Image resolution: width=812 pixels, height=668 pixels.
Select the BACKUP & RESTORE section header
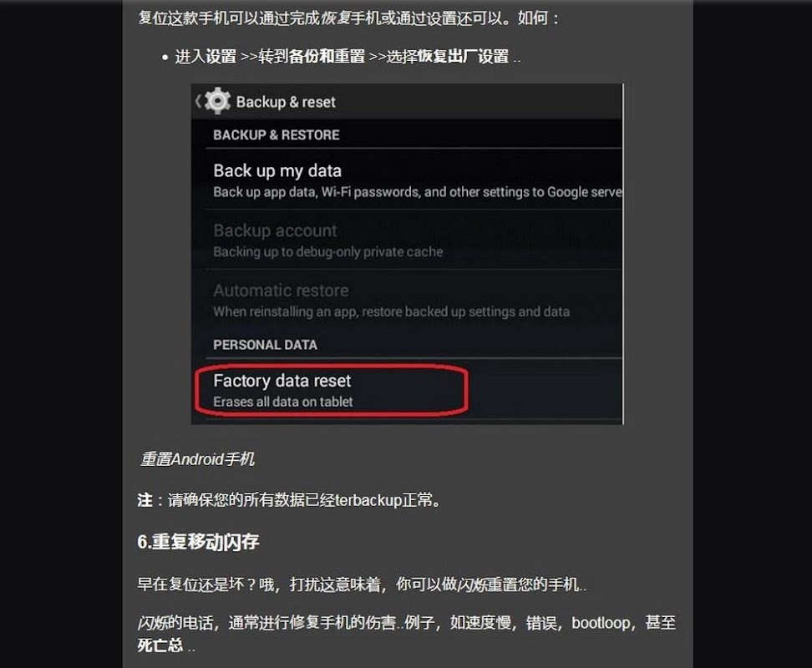276,135
